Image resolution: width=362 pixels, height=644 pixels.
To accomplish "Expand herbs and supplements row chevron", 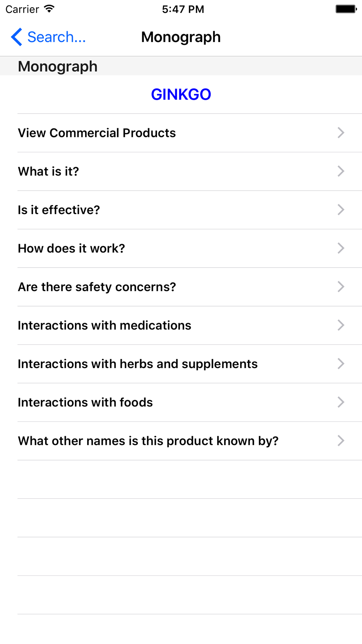I will coord(341,364).
